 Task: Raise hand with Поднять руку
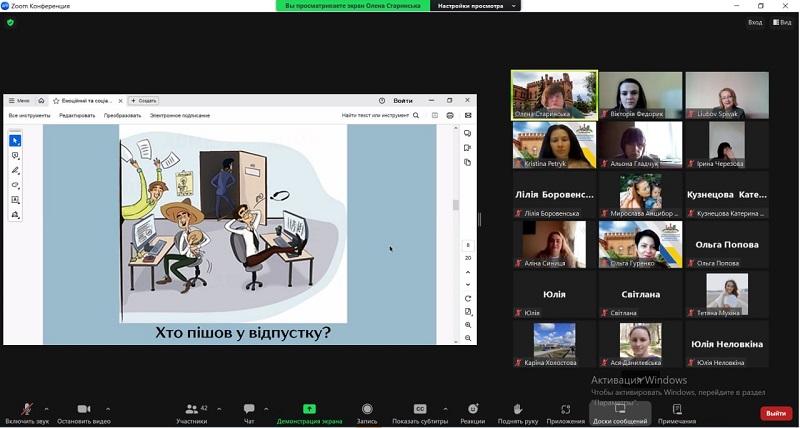coord(518,410)
